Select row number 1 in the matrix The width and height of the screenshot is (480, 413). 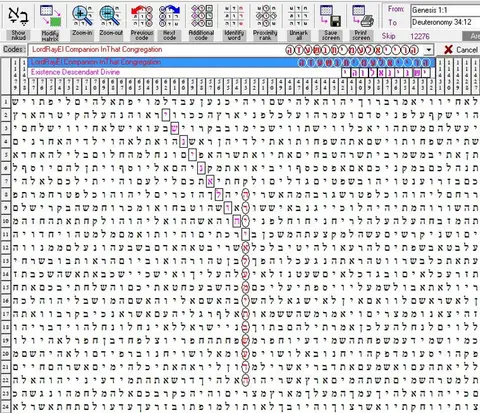(6, 102)
